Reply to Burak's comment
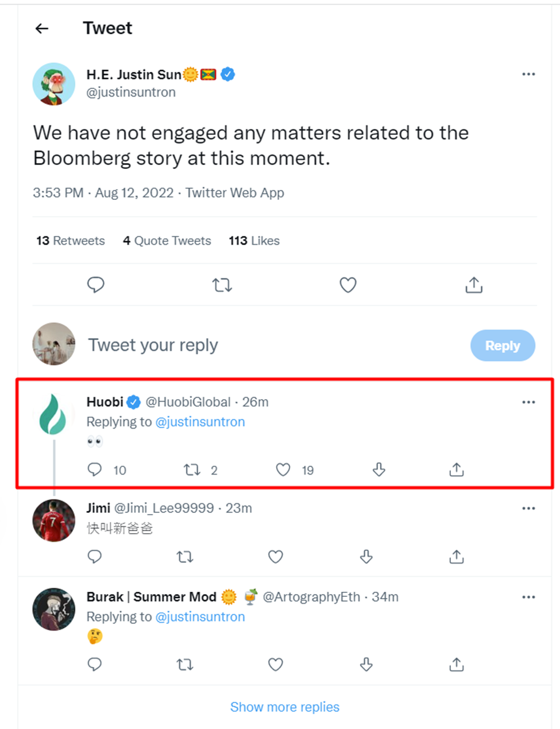This screenshot has height=729, width=560. click(95, 665)
